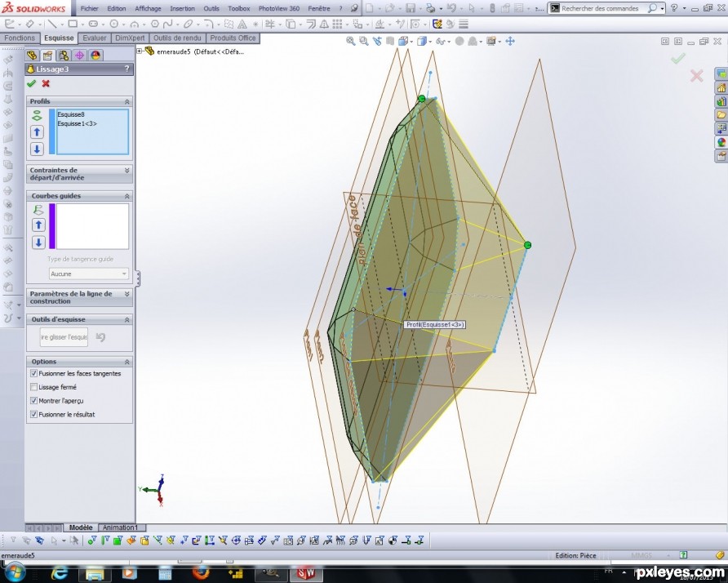728x583 pixels.
Task: Open DisplayManager tab icon
Action: coord(95,56)
